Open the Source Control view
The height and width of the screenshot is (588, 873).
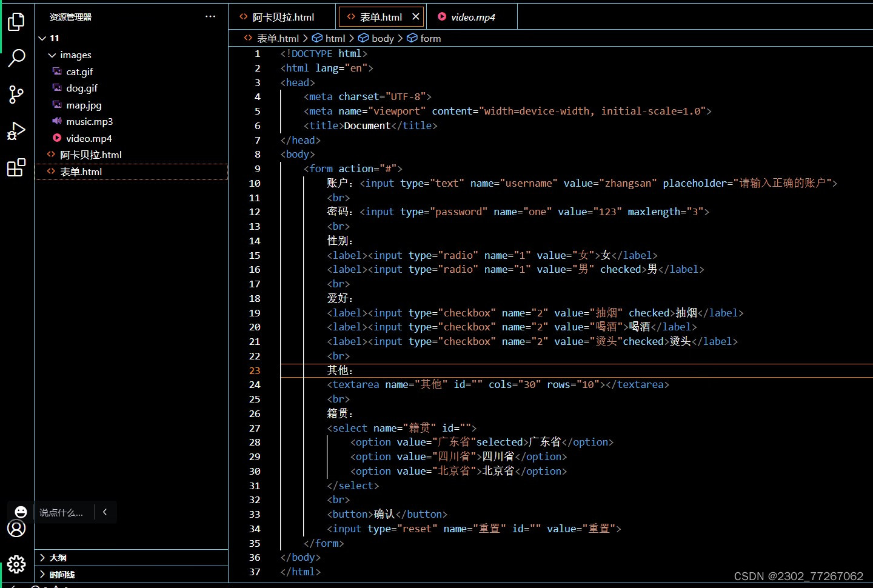coord(16,95)
